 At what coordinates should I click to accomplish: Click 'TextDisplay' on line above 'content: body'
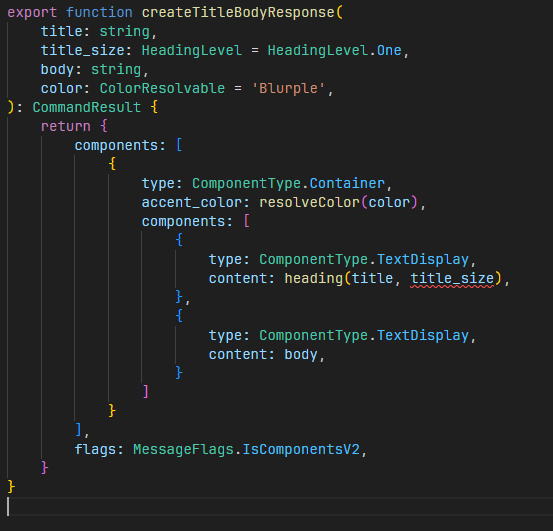423,336
